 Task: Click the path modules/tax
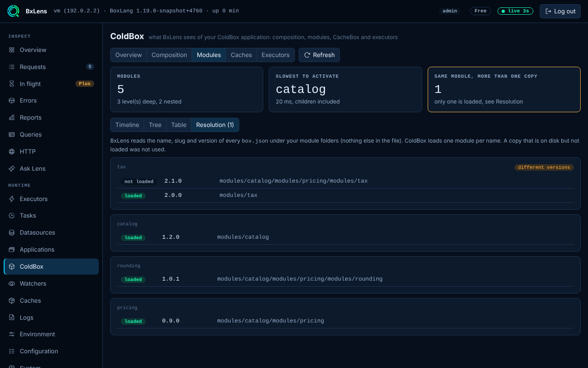click(238, 195)
